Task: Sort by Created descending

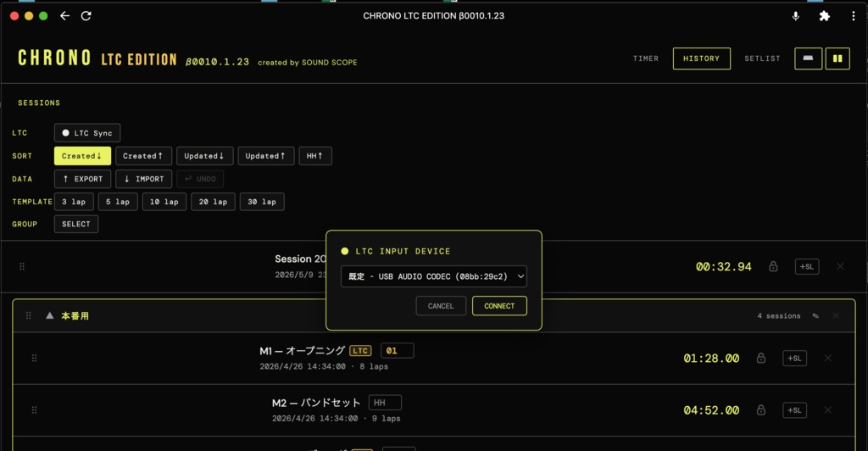Action: coord(82,156)
